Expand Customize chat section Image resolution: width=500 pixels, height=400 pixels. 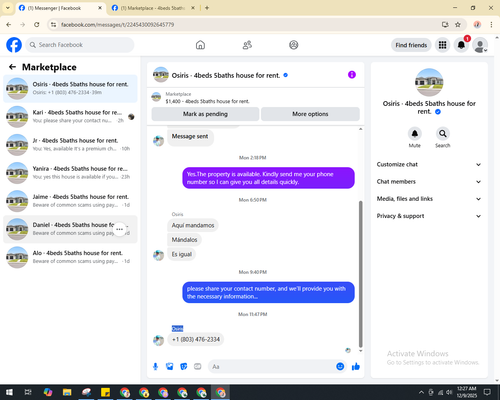(x=429, y=164)
